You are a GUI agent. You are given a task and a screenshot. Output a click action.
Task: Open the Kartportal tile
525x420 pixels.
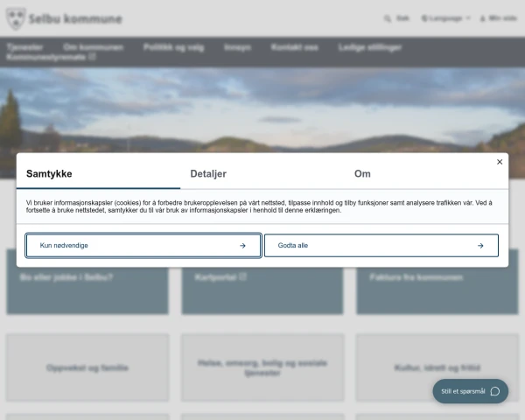pyautogui.click(x=262, y=282)
